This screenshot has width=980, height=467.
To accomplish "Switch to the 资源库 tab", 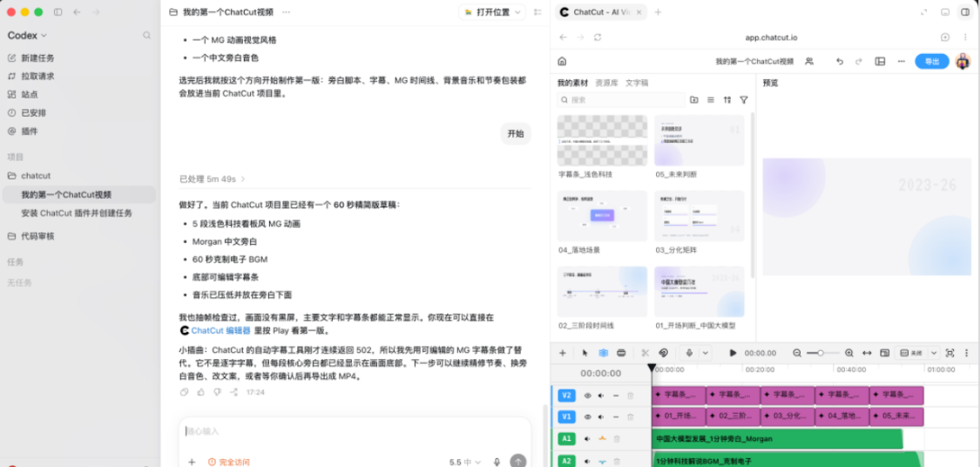I will [x=606, y=83].
